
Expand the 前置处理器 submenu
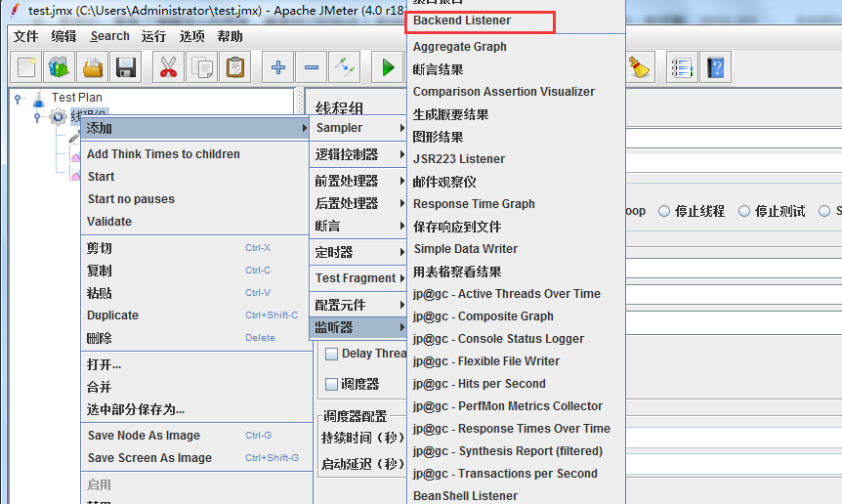pyautogui.click(x=358, y=181)
